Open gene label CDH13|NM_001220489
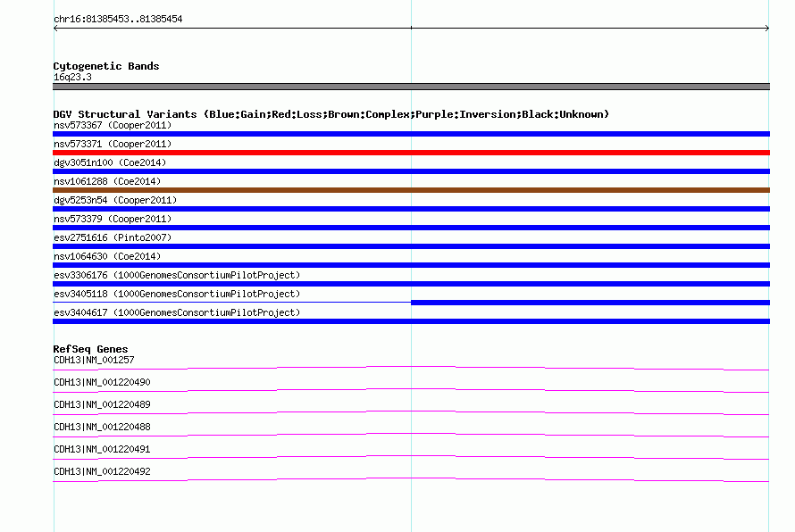This screenshot has width=795, height=532. click(x=102, y=405)
